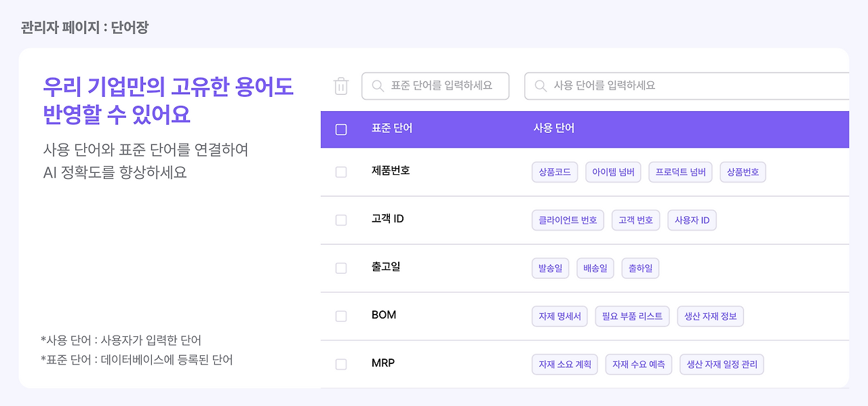Select the 자재 명세서 tag under BOM
Screen dimensions: 868x406
[x=559, y=316]
